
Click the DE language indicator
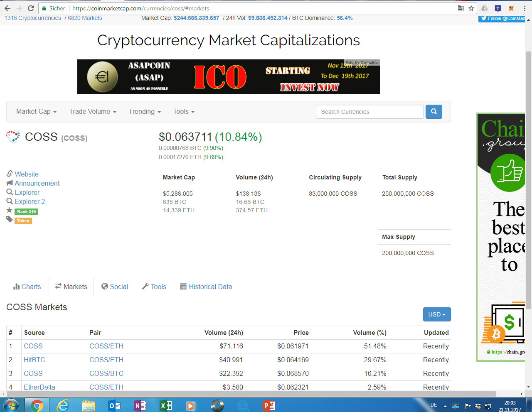(x=434, y=405)
